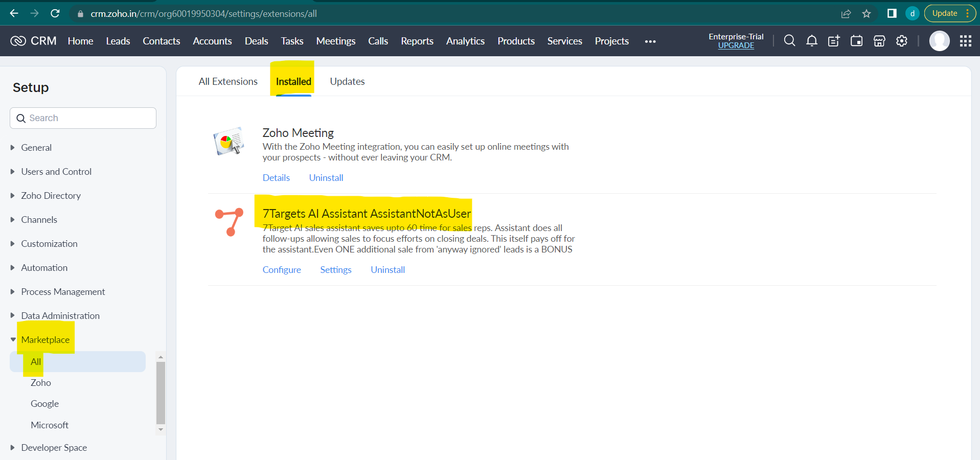
Task: Bookmark page with the star icon
Action: pos(866,14)
